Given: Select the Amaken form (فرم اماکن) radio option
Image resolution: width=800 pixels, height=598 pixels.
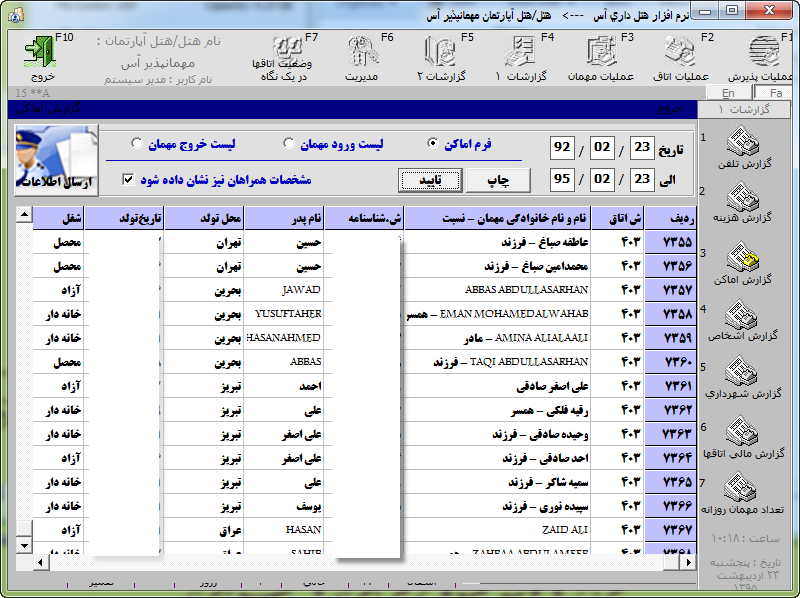Looking at the screenshot, I should (433, 144).
